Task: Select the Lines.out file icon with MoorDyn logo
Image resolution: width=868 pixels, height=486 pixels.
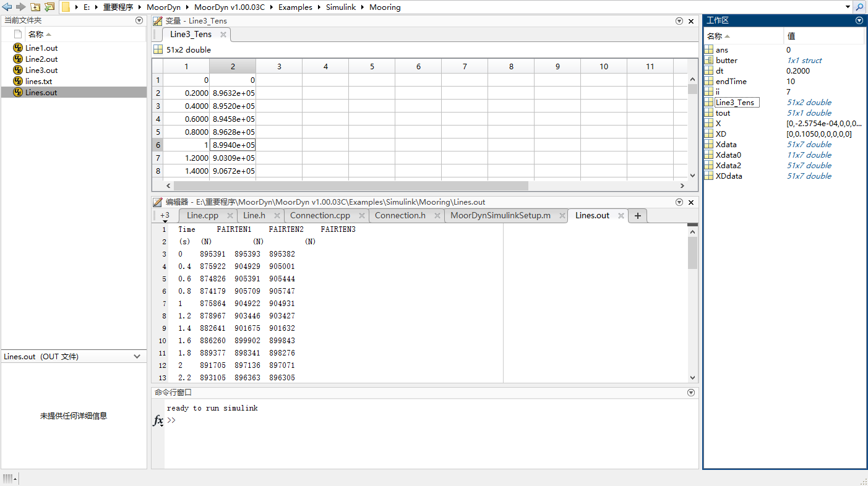Action: point(17,92)
